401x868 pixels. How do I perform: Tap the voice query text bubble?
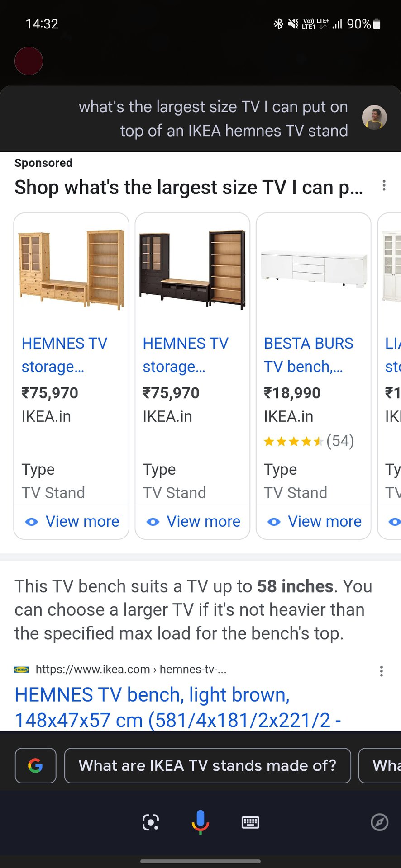(213, 119)
